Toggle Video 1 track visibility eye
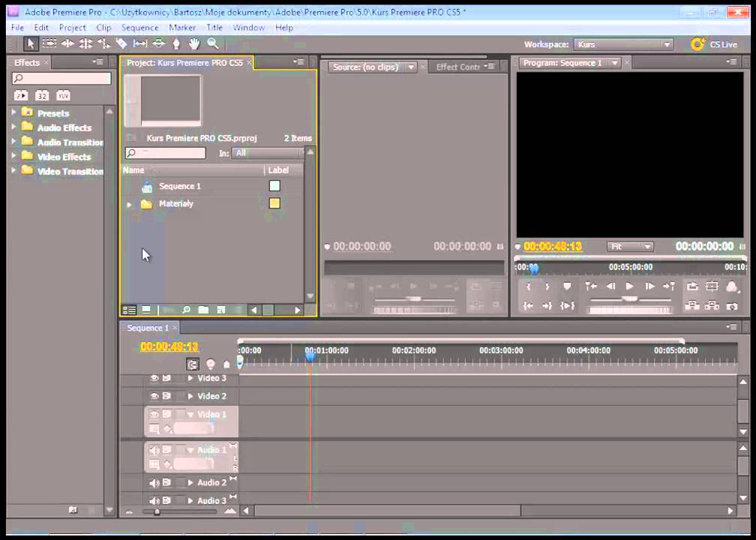The width and height of the screenshot is (756, 540). coord(154,414)
